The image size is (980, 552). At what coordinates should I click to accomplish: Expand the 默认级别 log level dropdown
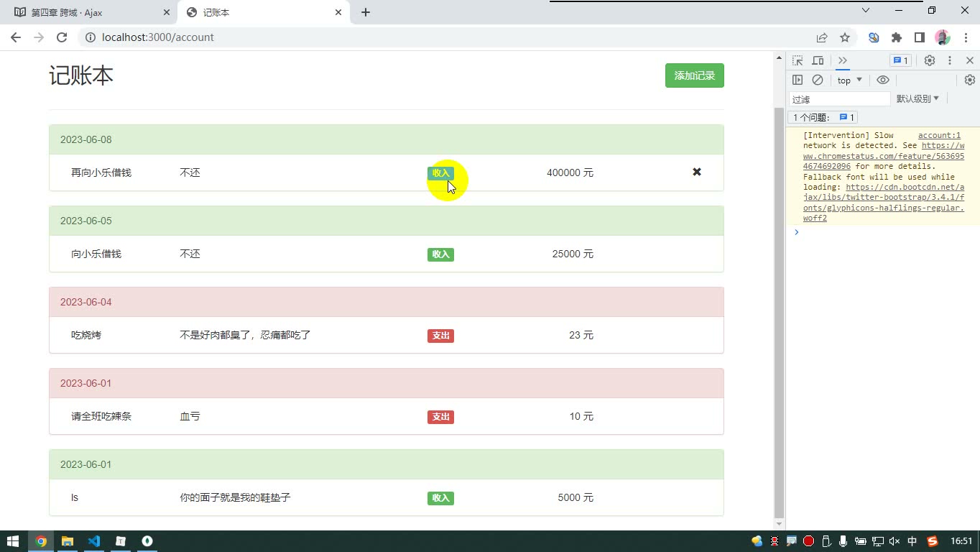click(x=917, y=98)
